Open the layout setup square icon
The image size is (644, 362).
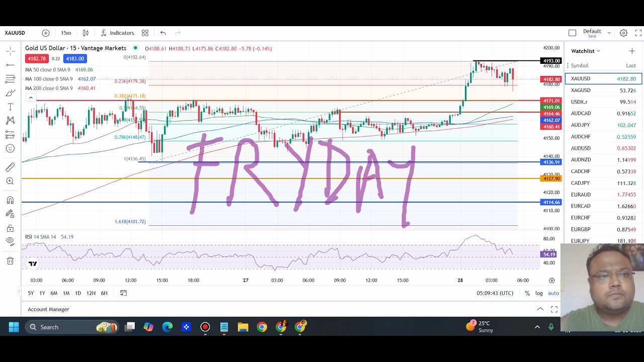pos(572,33)
